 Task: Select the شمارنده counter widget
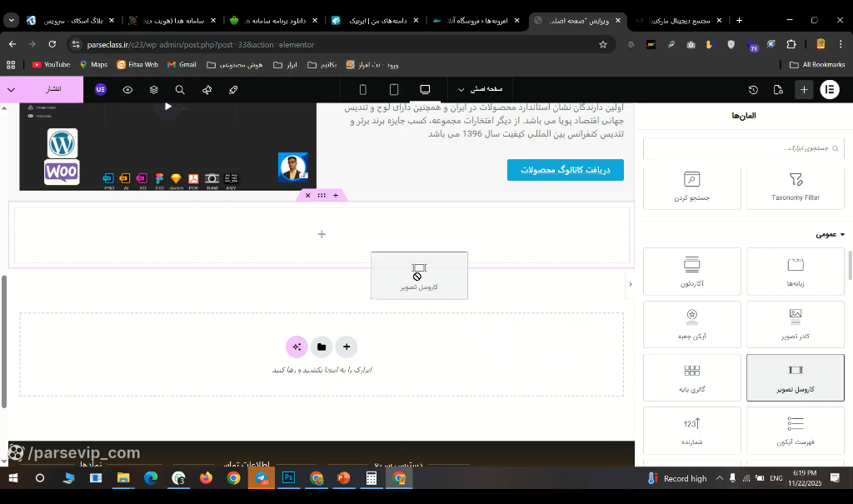(x=692, y=431)
